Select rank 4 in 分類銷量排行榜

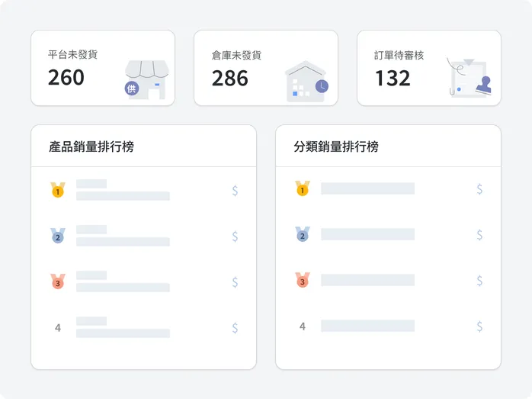303,327
